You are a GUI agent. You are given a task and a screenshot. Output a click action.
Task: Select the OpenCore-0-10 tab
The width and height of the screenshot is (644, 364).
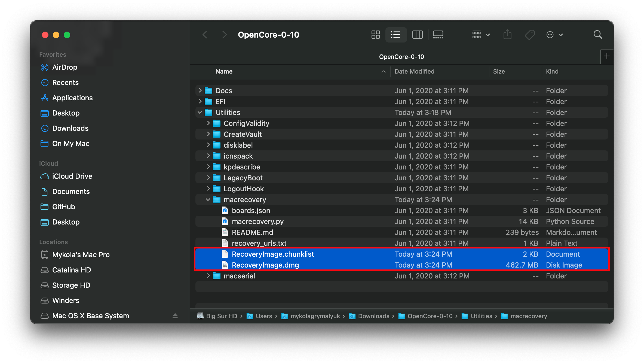pyautogui.click(x=401, y=57)
